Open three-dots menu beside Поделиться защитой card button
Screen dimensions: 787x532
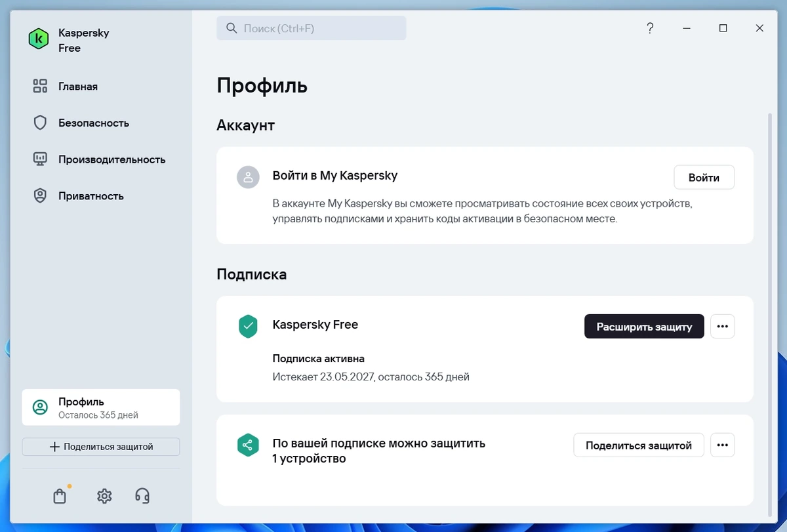pos(723,445)
